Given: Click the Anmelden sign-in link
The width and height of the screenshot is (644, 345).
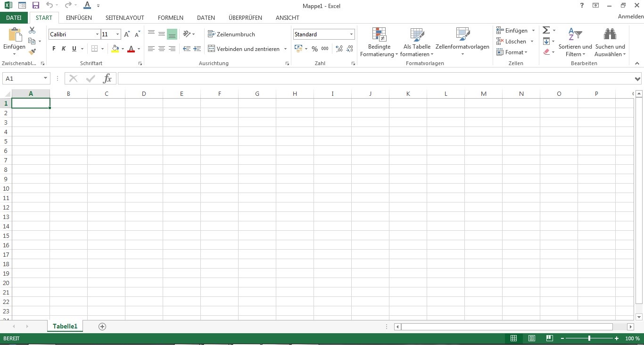Looking at the screenshot, I should pos(630,17).
